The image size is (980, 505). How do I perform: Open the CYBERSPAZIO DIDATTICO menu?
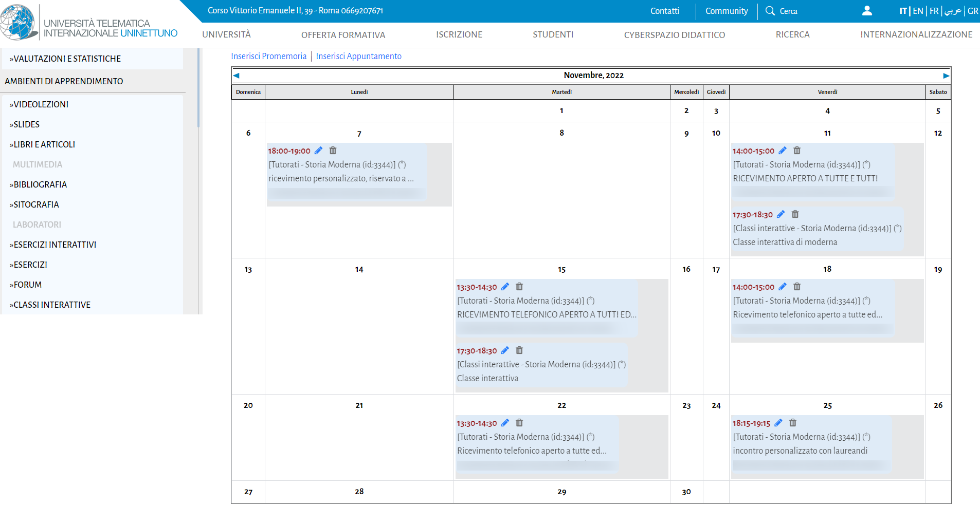pyautogui.click(x=674, y=35)
